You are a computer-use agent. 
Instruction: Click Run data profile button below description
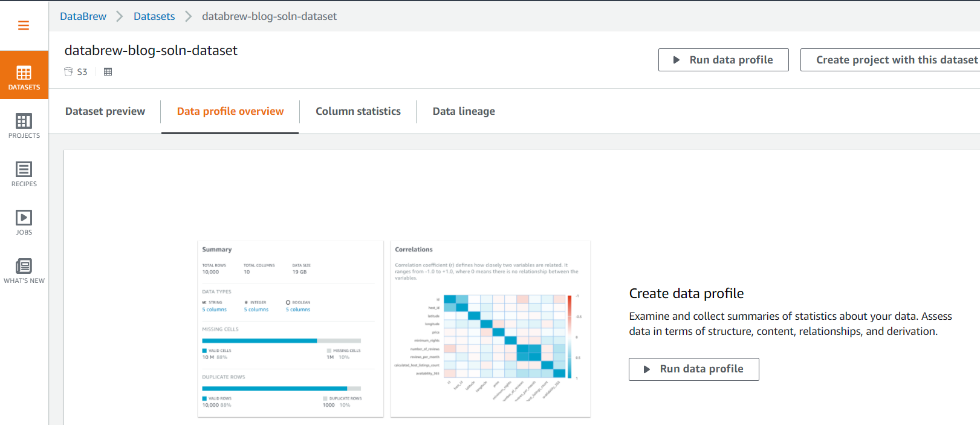[693, 369]
